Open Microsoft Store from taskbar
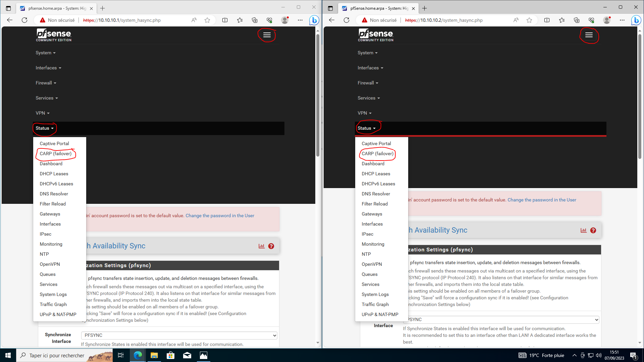The image size is (644, 362). [170, 355]
